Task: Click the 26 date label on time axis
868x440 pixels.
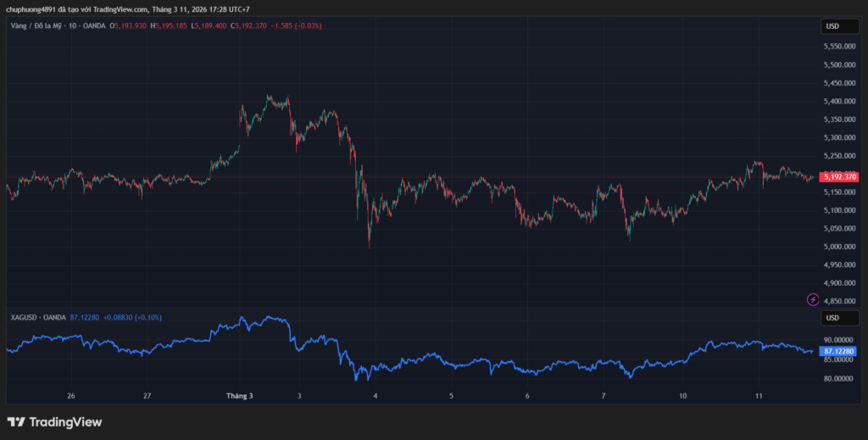Action: (71, 396)
